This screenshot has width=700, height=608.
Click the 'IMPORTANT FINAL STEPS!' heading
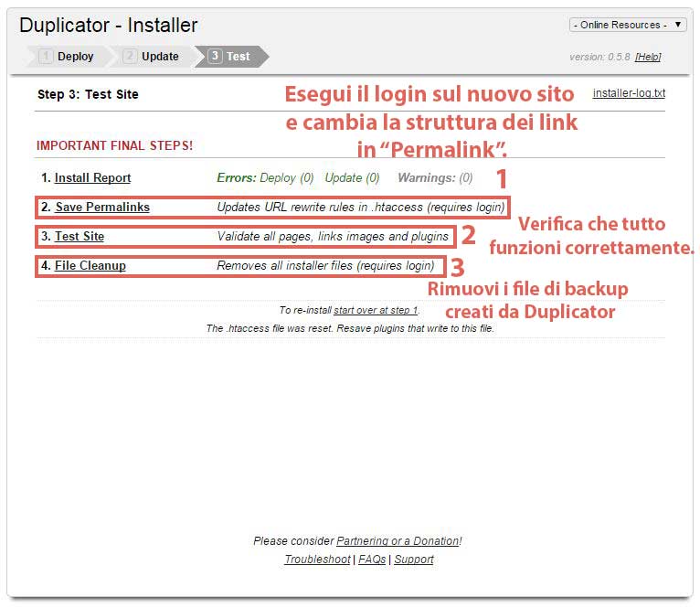coord(114,145)
